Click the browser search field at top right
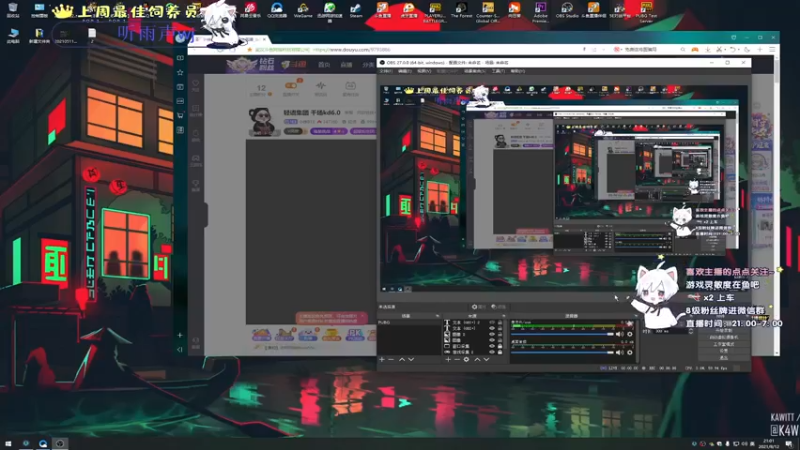Screen dimensions: 800x450 tap(648, 49)
